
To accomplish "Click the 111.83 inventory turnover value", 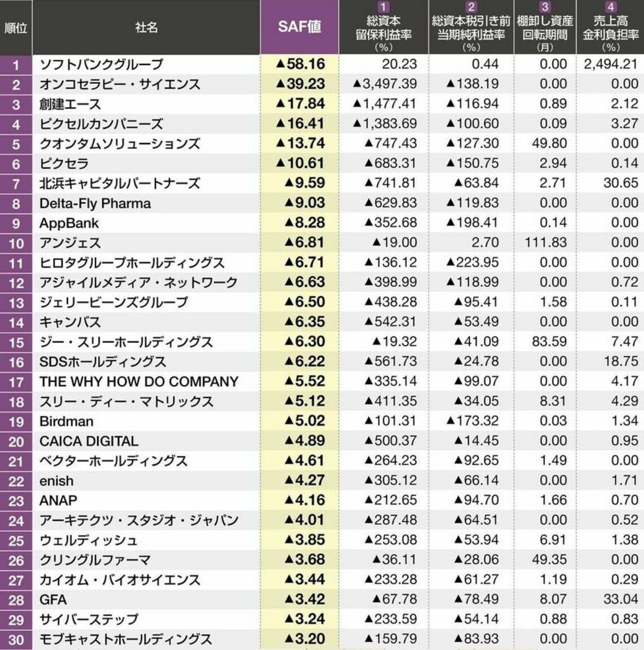I will click(546, 242).
